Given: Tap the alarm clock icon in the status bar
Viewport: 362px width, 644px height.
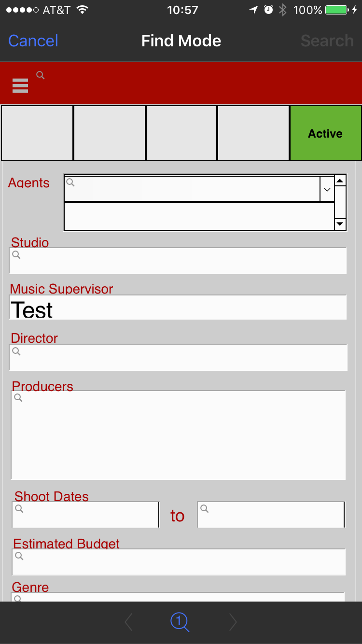Looking at the screenshot, I should coord(269,10).
